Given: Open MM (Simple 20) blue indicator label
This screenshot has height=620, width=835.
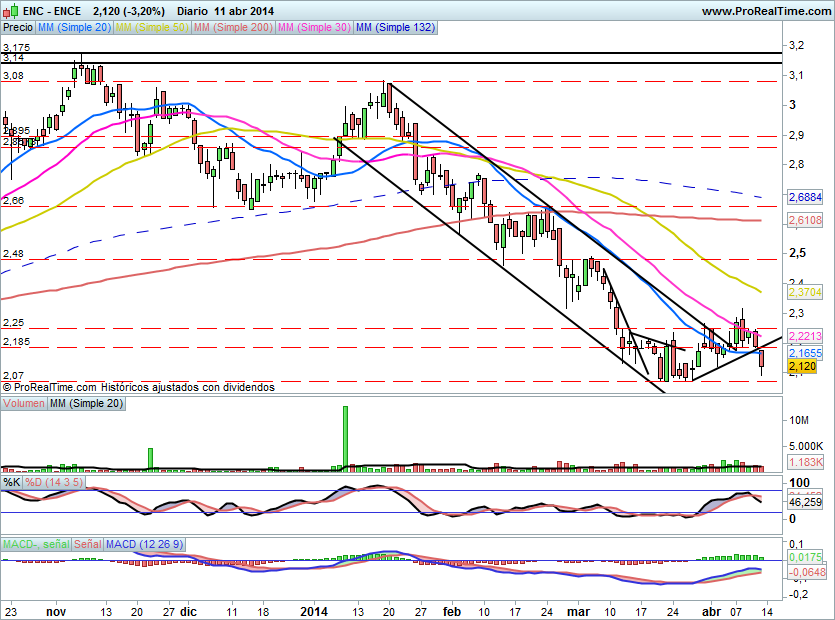Looking at the screenshot, I should pos(75,28).
